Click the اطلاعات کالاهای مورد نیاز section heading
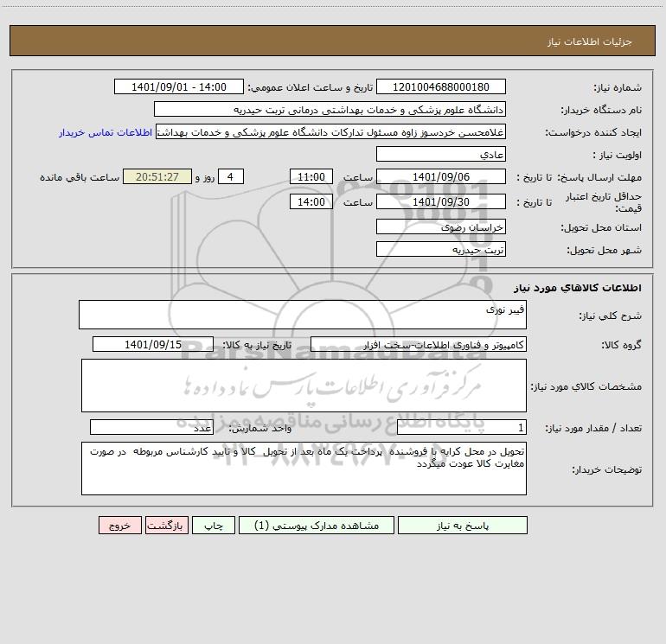The height and width of the screenshot is (644, 666). pyautogui.click(x=578, y=288)
